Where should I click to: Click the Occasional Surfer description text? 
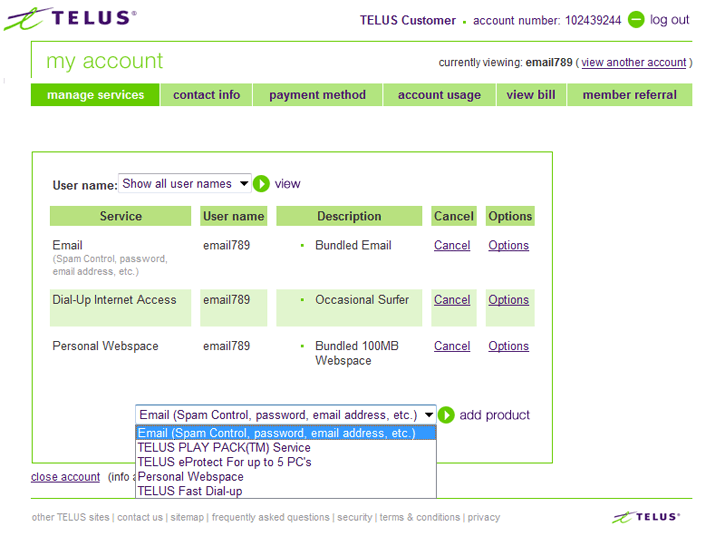pos(362,300)
